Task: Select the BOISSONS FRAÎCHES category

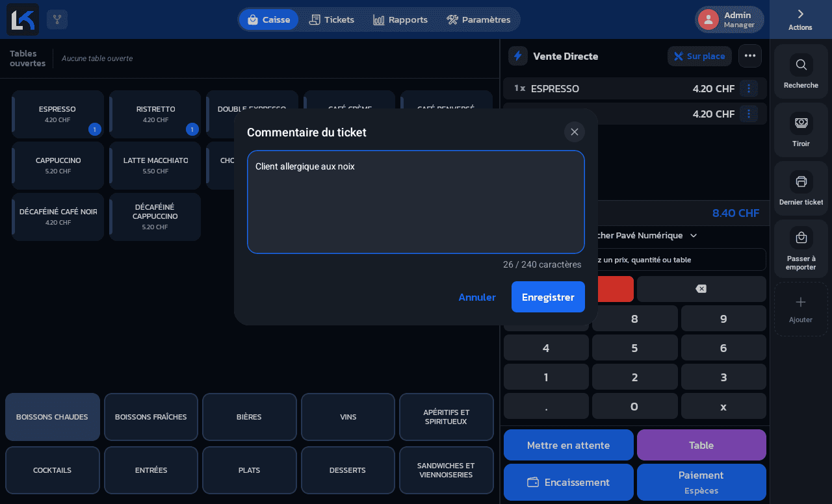Action: (151, 417)
